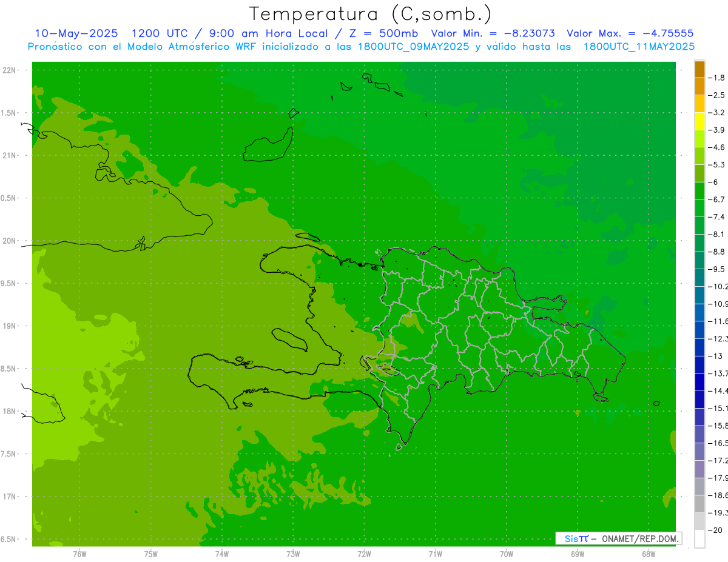Click the brown legend swatch above -1.8
The image size is (728, 562).
699,69
